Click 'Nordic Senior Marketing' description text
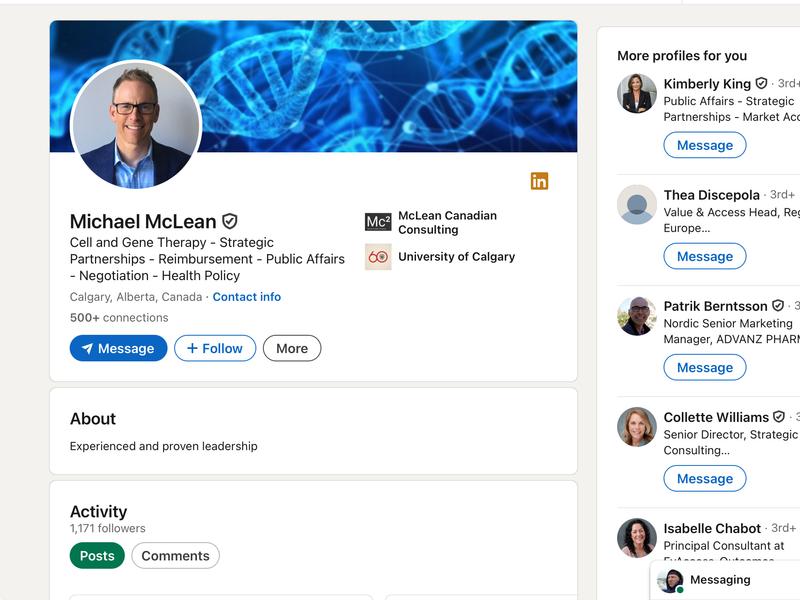800x600 pixels. click(x=728, y=323)
